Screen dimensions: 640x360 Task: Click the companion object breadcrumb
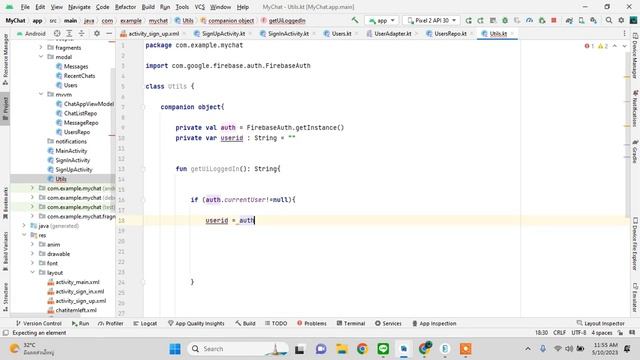click(227, 20)
